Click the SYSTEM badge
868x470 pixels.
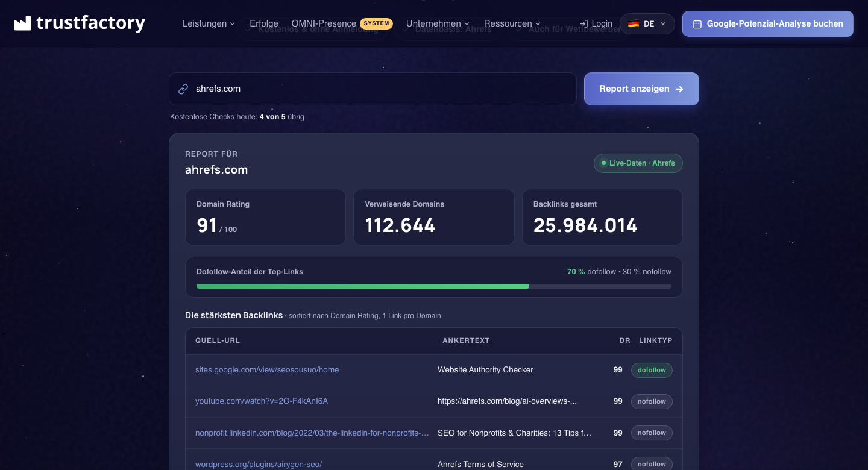point(376,23)
